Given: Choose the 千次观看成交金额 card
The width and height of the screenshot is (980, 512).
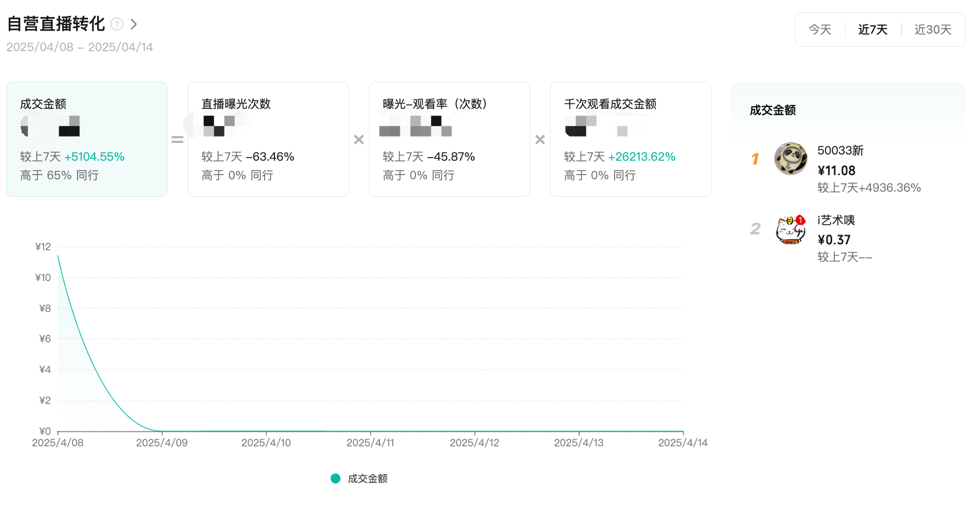Looking at the screenshot, I should [631, 139].
